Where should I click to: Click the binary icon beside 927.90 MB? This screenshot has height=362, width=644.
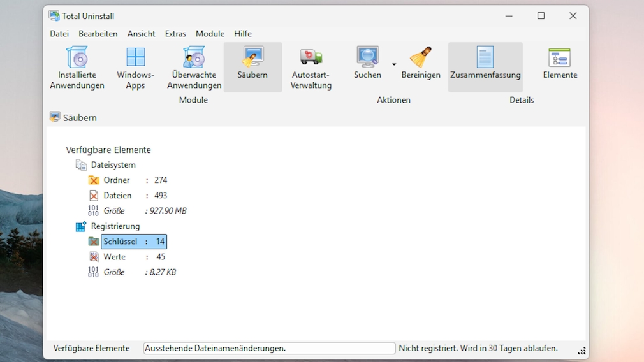pos(93,210)
